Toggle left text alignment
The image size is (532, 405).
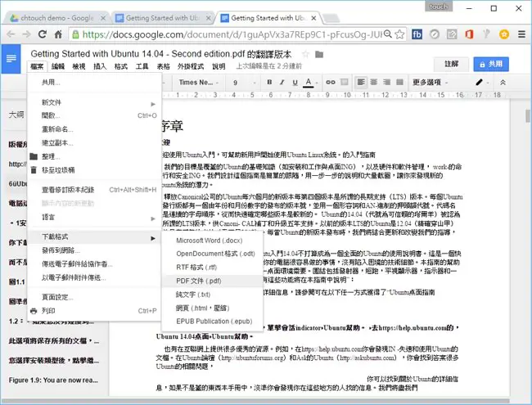pyautogui.click(x=361, y=82)
